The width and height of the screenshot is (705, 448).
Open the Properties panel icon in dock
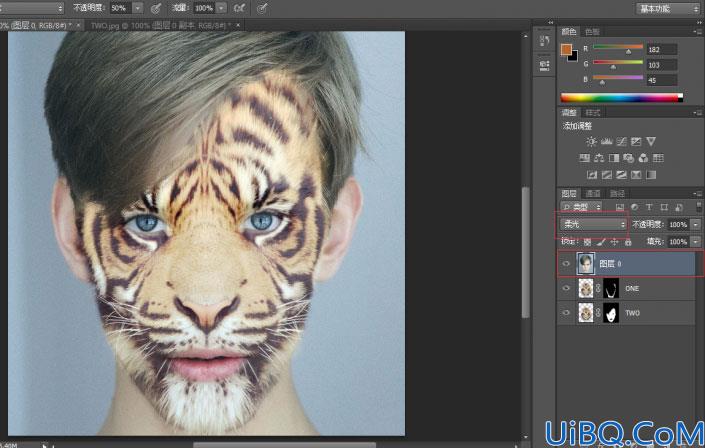pyautogui.click(x=544, y=65)
